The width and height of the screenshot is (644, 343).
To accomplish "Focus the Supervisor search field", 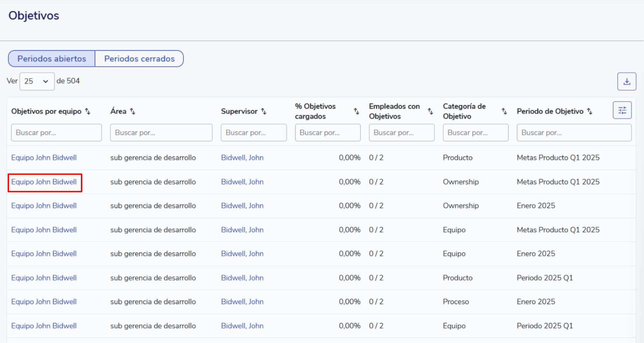I will coord(253,133).
